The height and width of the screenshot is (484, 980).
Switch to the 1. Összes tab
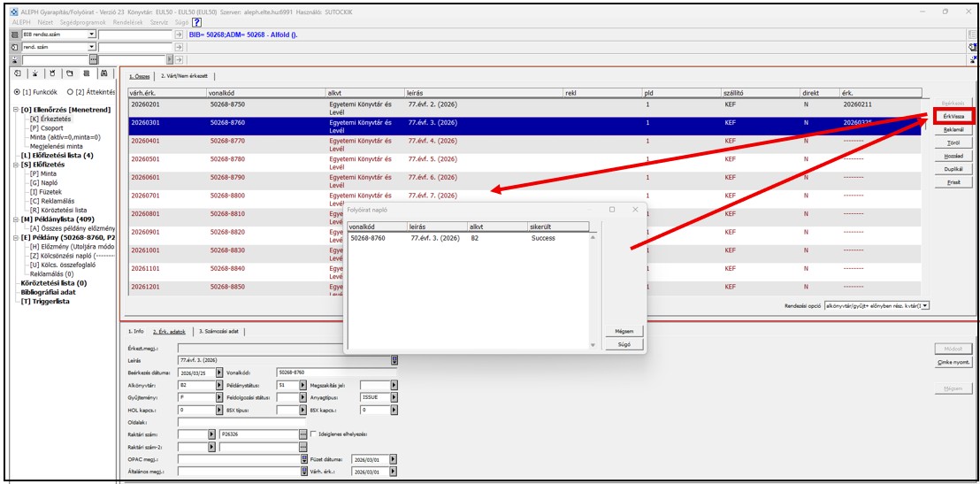point(140,76)
